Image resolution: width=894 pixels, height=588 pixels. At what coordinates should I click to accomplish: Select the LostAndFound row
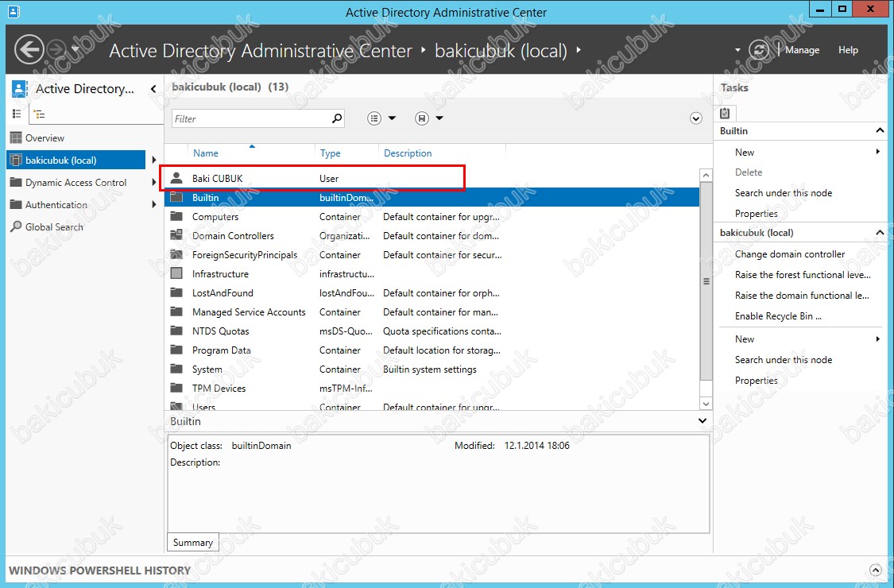point(432,292)
